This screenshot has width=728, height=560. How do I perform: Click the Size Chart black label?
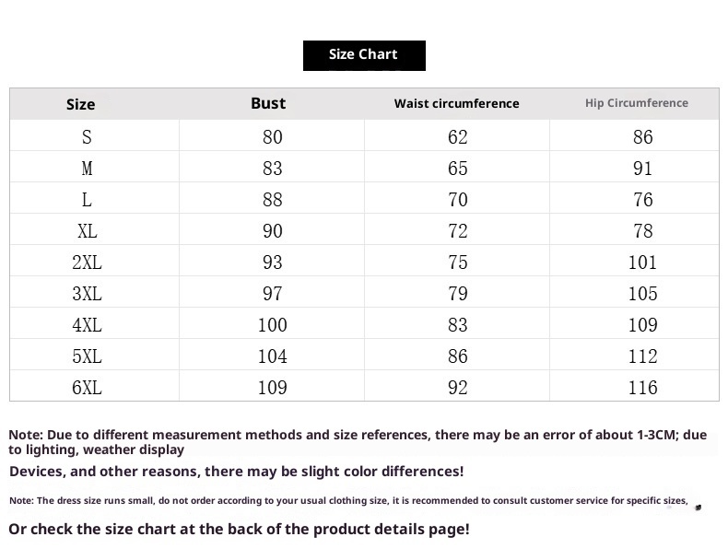pyautogui.click(x=364, y=55)
